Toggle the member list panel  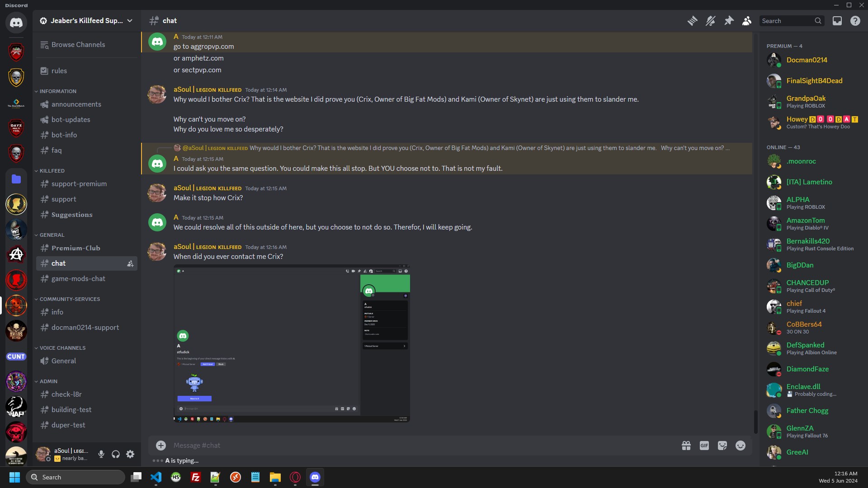tap(747, 21)
